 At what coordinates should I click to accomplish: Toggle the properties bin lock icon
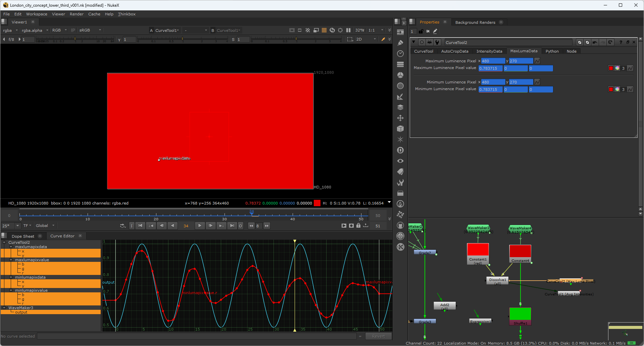(421, 31)
